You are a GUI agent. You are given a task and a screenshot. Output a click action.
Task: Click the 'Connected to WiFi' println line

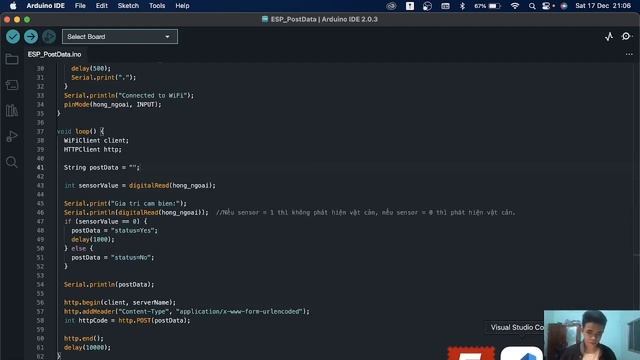129,96
